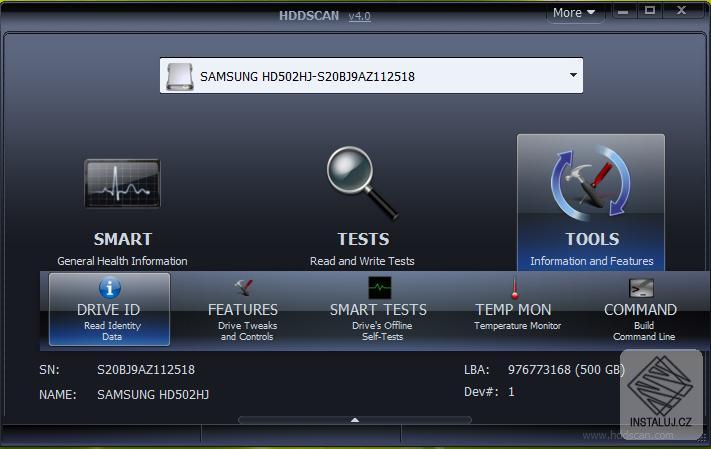Close the HDDScan window
This screenshot has width=711, height=449.
tap(681, 10)
